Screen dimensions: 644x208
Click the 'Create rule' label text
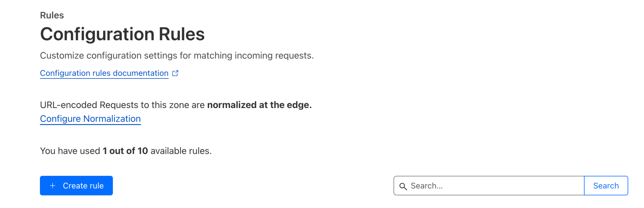(x=83, y=186)
